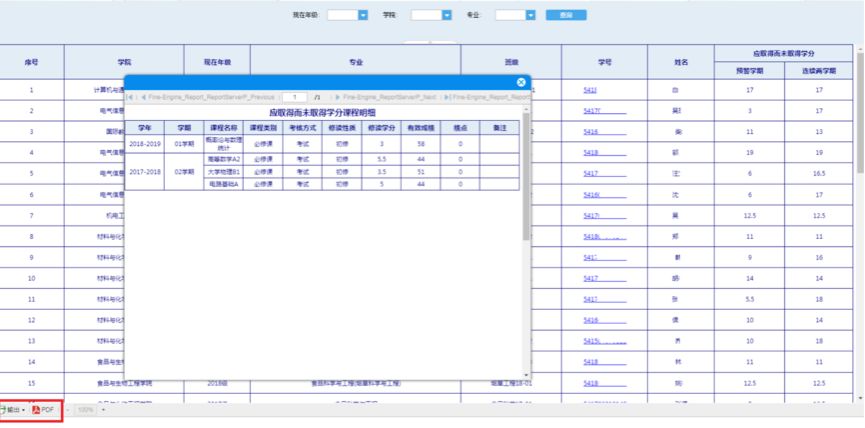
Task: Click main page scrollbar down arrow
Action: coord(861,398)
